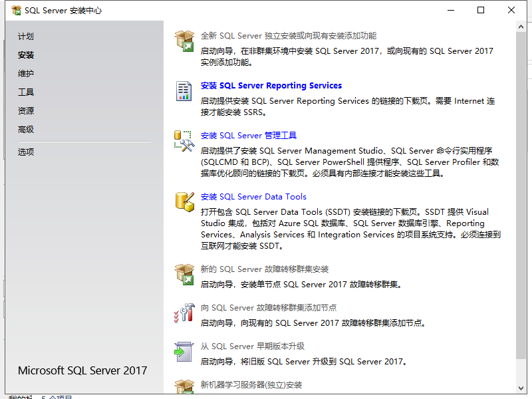Switch to the 高级 section

25,129
